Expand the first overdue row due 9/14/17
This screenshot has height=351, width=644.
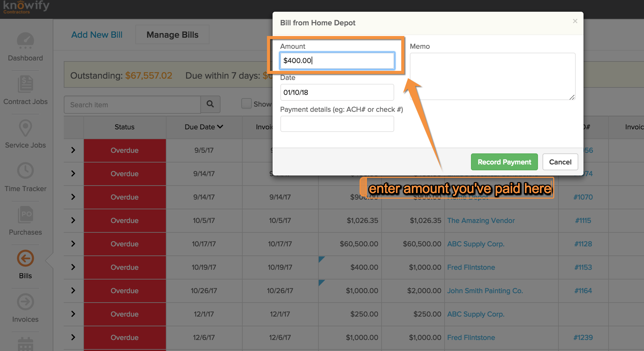[x=73, y=174]
